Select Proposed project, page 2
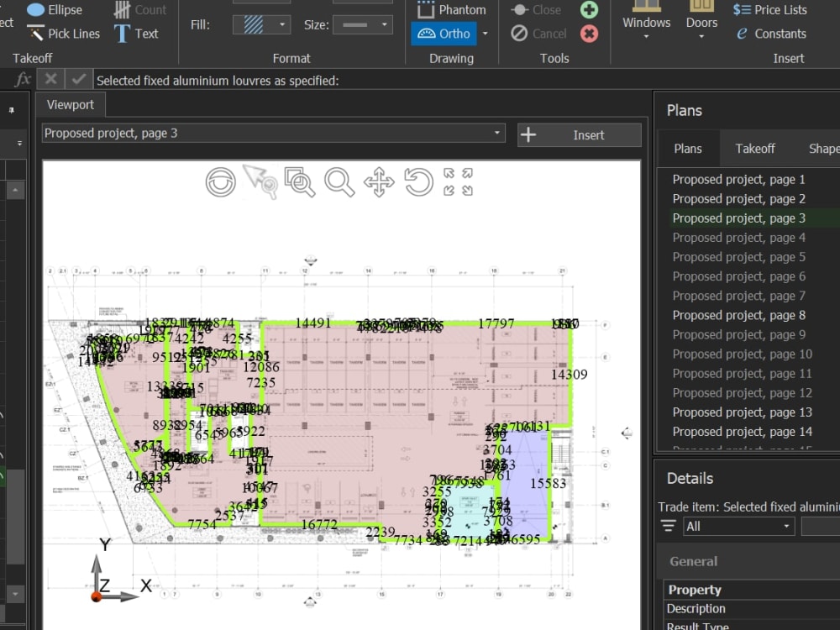 point(738,199)
